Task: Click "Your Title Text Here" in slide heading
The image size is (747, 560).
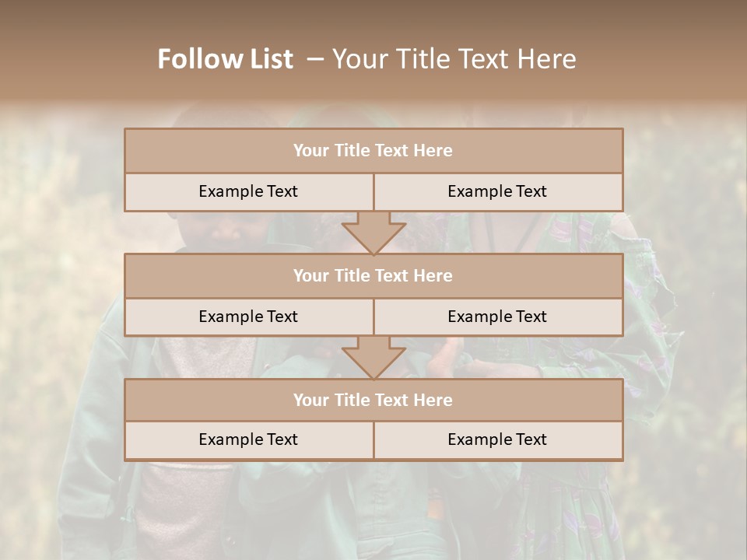Action: point(454,59)
